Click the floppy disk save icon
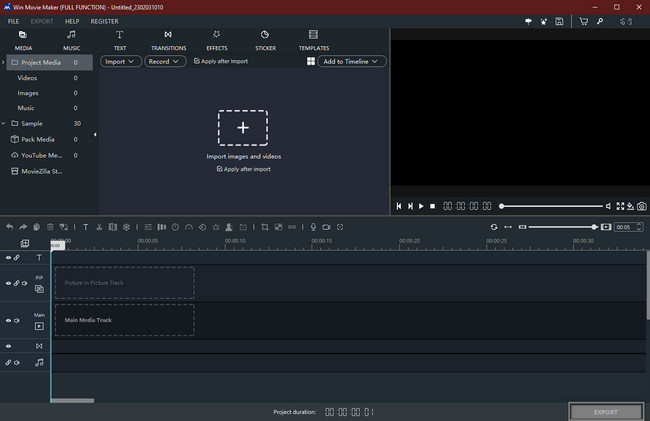650x421 pixels. (559, 22)
